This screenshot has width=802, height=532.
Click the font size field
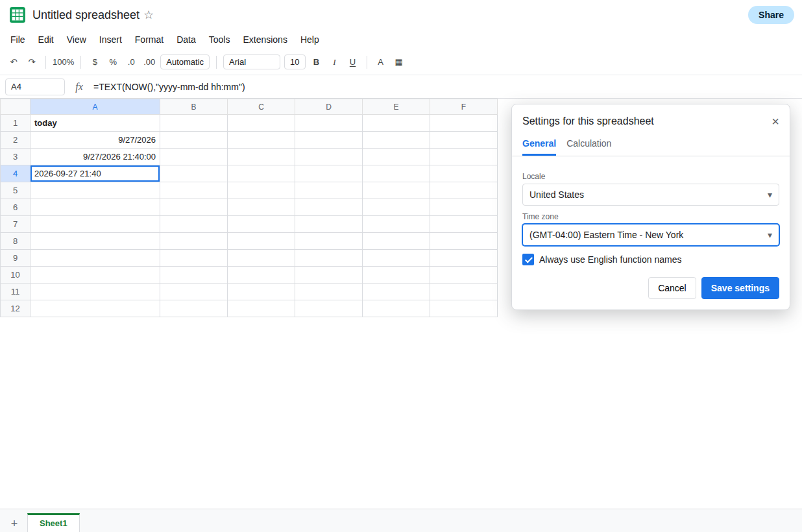click(x=295, y=62)
